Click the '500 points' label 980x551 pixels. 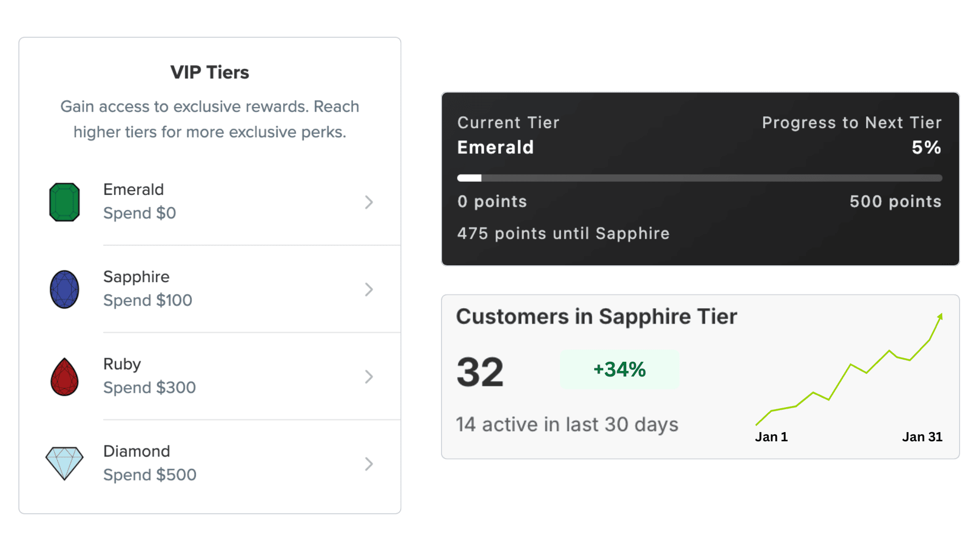[895, 202]
